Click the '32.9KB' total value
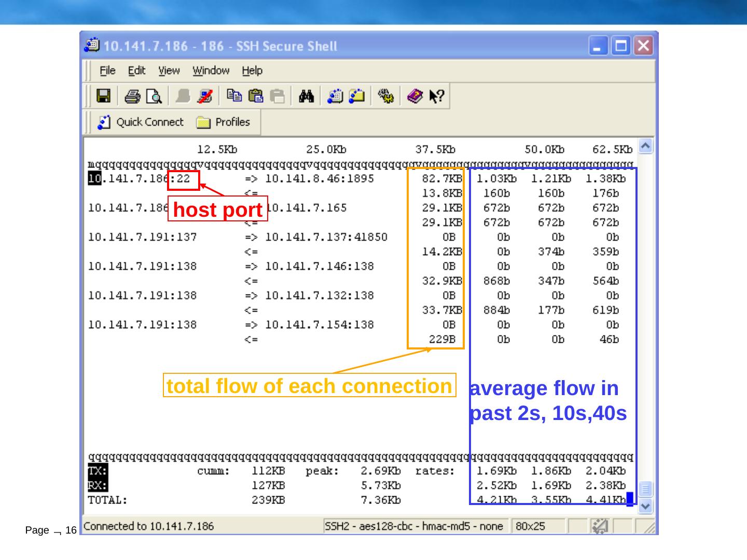747x560 pixels. pyautogui.click(x=442, y=281)
